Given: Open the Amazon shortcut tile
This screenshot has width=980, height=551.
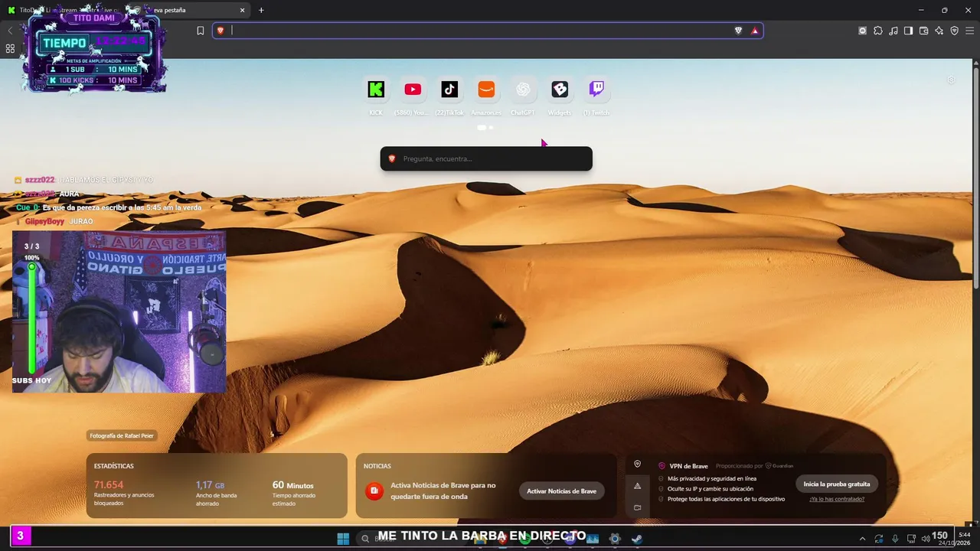Looking at the screenshot, I should (486, 90).
